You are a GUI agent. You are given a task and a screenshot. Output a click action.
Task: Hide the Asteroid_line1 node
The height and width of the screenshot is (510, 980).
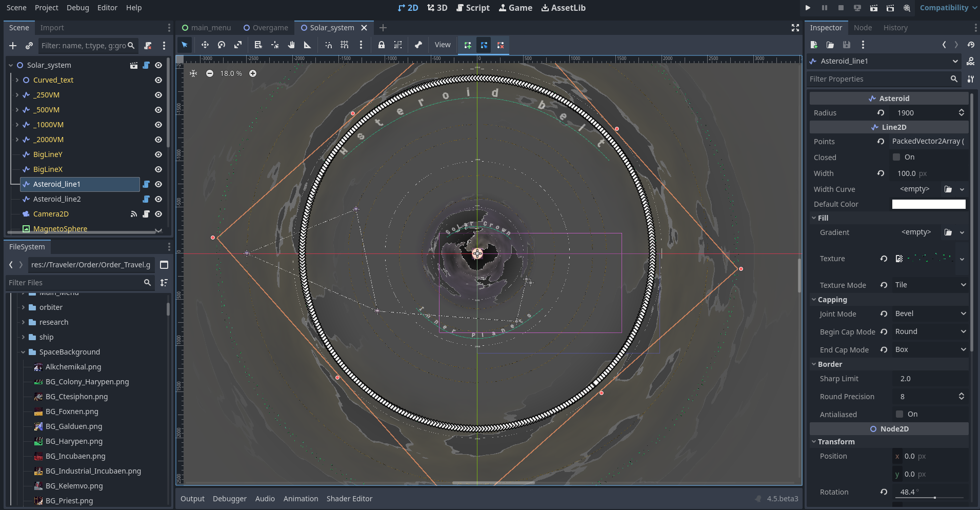pyautogui.click(x=158, y=184)
